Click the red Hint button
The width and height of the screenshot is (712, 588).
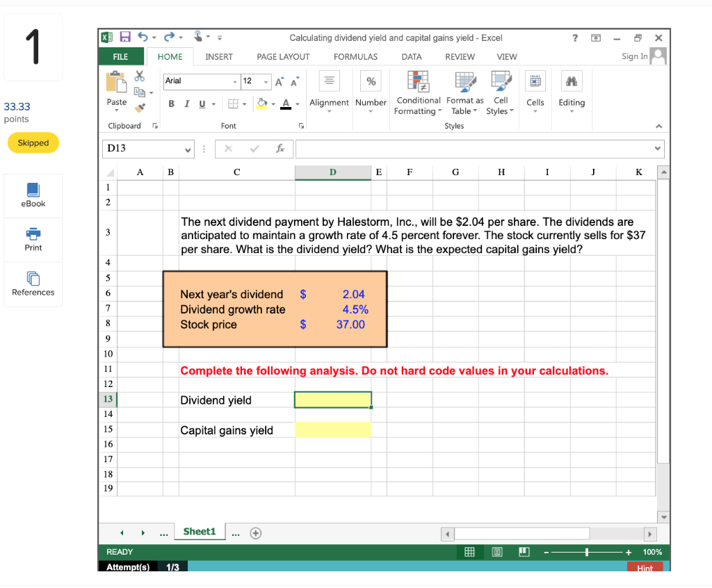[645, 568]
